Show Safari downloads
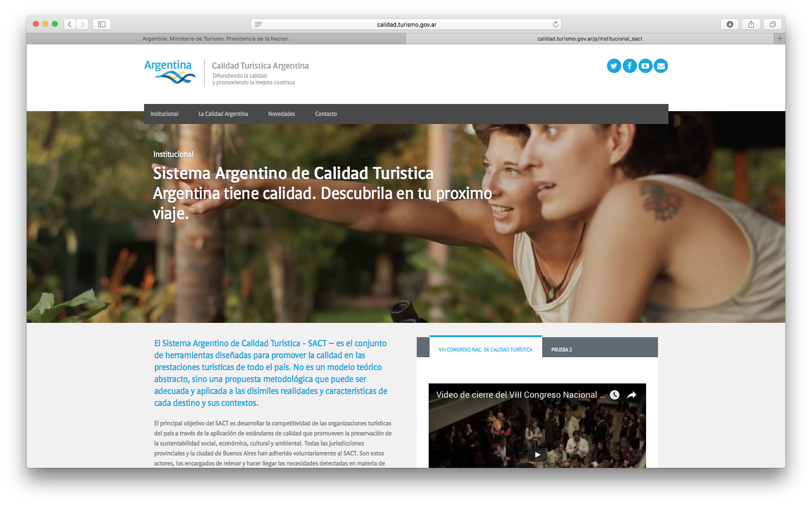This screenshot has width=812, height=506. 730,24
